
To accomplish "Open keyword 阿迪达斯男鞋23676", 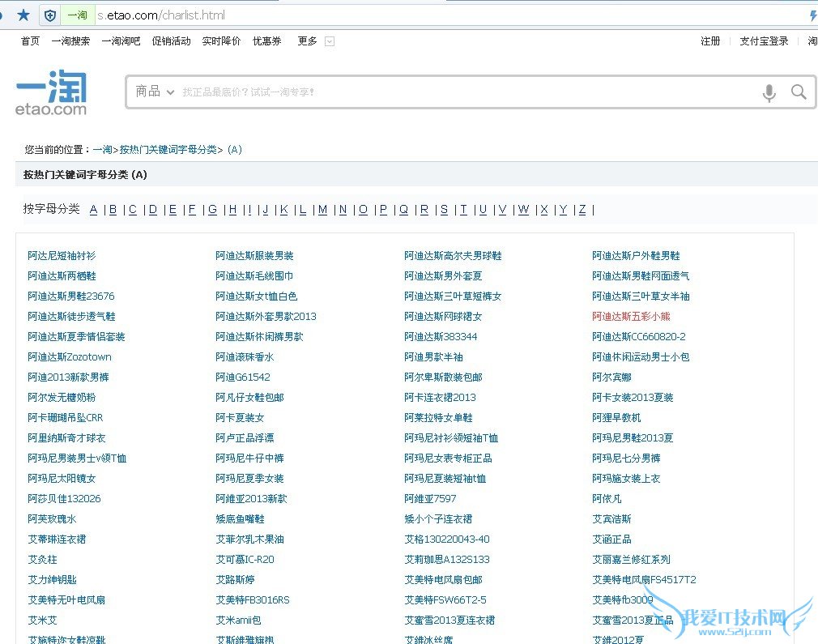I will pos(71,296).
